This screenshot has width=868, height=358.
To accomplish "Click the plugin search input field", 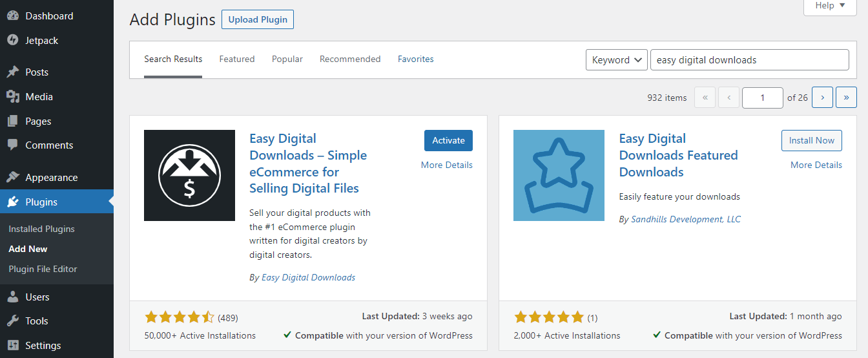I will point(750,59).
